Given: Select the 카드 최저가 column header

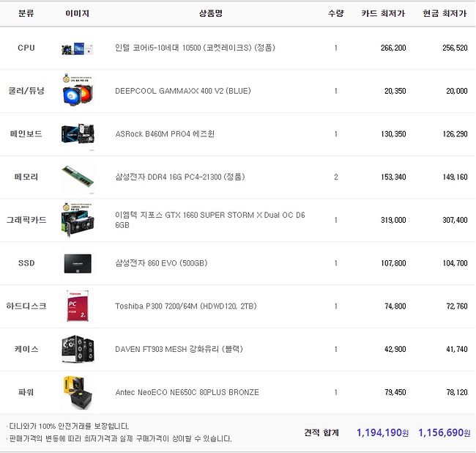Looking at the screenshot, I should (383, 13).
